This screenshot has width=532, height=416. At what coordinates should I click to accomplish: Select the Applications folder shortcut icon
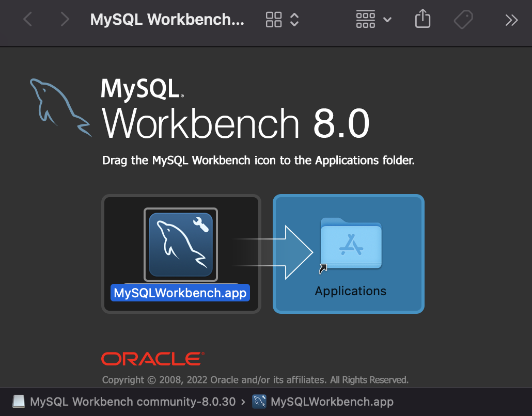click(351, 245)
